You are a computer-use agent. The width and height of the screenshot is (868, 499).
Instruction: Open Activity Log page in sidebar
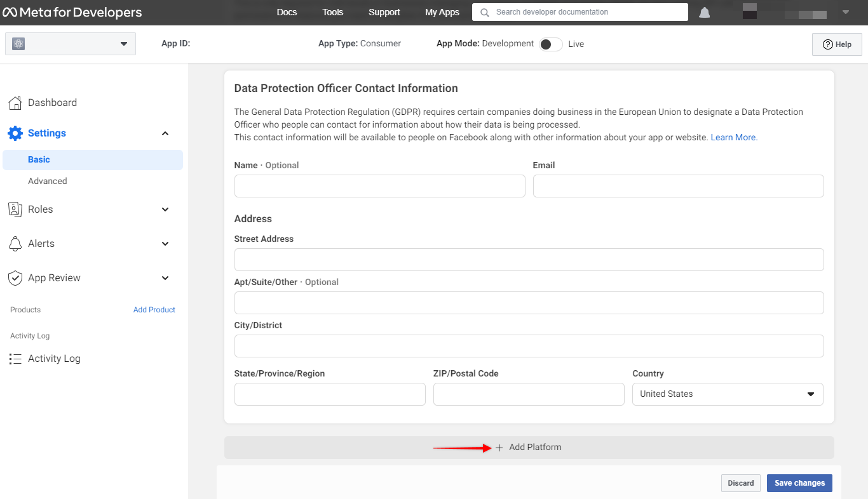[x=54, y=359]
